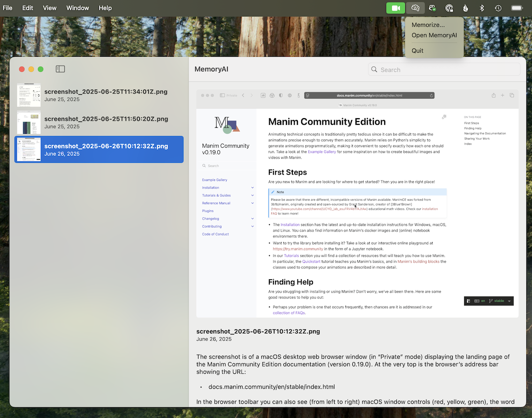Toggle the sidebar in the MemoryAI window

point(60,69)
